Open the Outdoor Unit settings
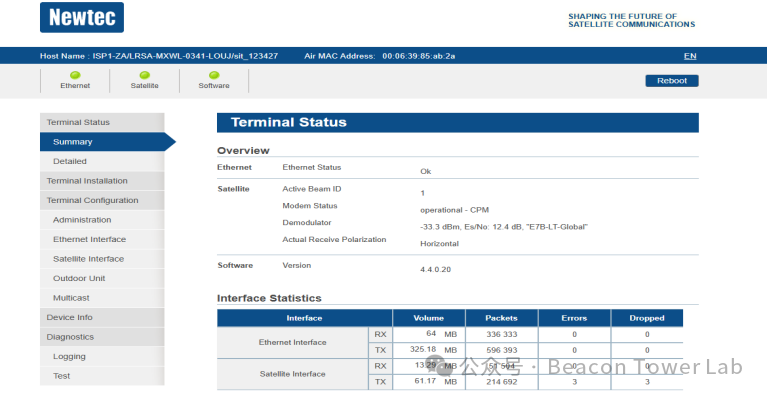Viewport: 767px width, 397px height. [x=102, y=279]
